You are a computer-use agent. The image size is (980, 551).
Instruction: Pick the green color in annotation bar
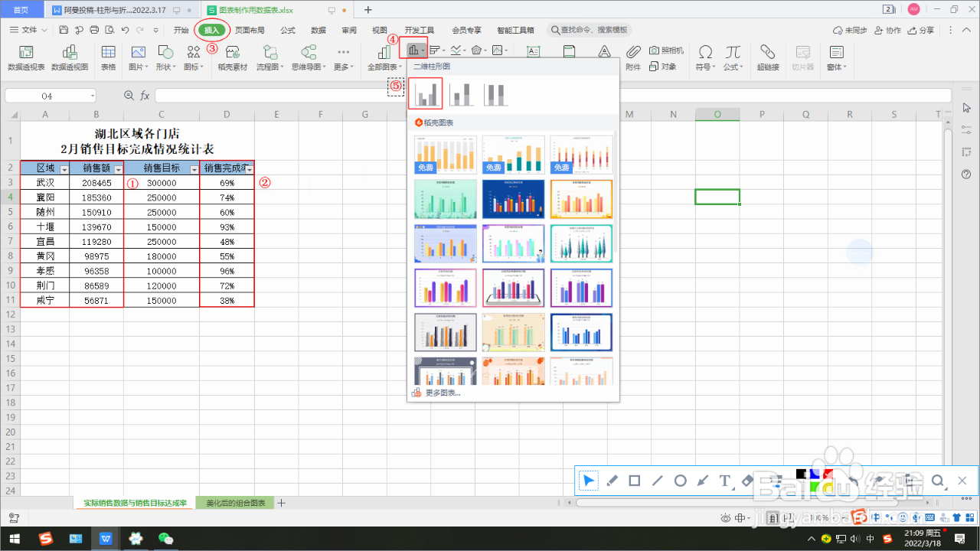tap(815, 487)
